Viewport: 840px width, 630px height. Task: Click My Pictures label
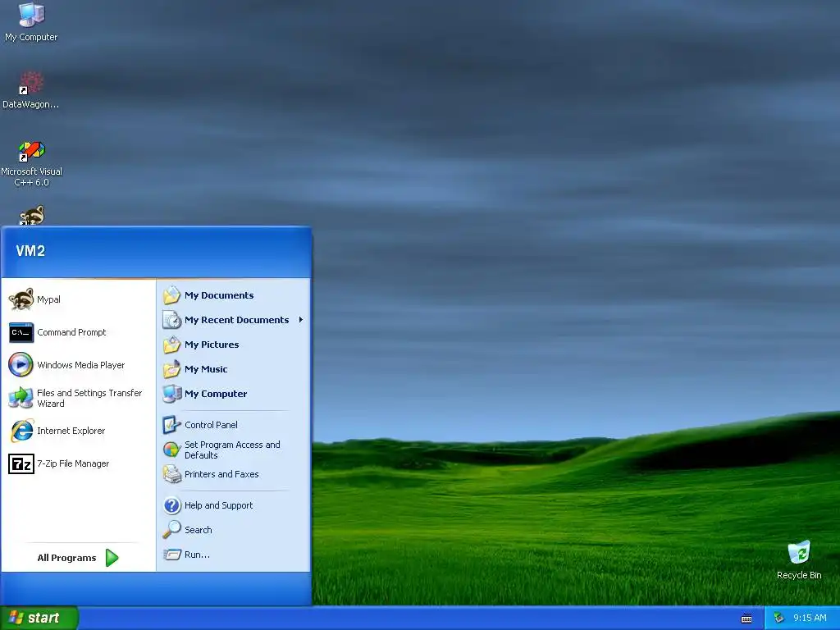tap(212, 345)
